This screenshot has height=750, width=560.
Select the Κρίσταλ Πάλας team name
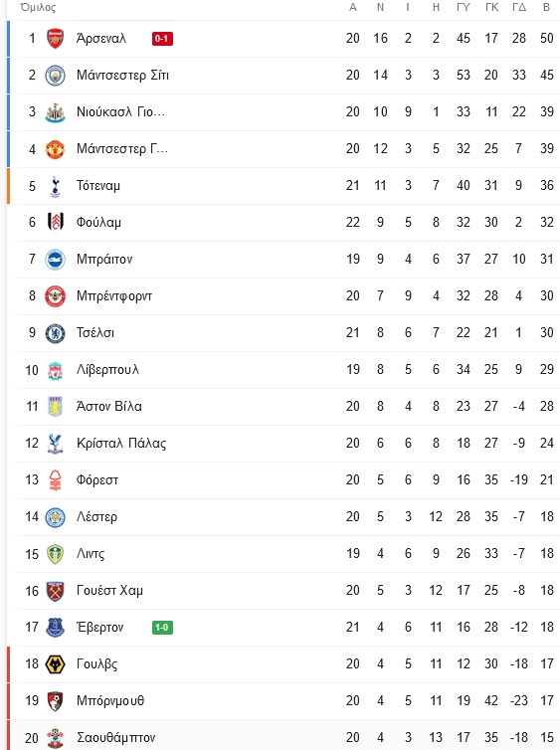(x=121, y=444)
